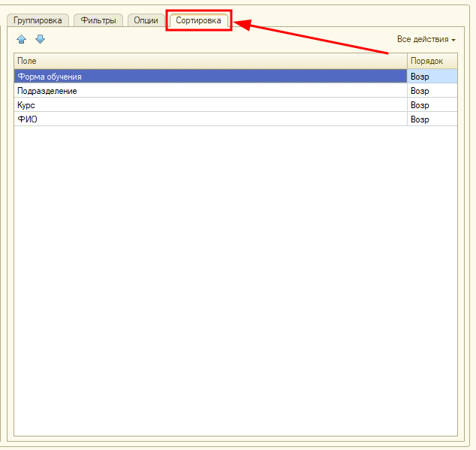Select the ФИО field row

(x=210, y=119)
